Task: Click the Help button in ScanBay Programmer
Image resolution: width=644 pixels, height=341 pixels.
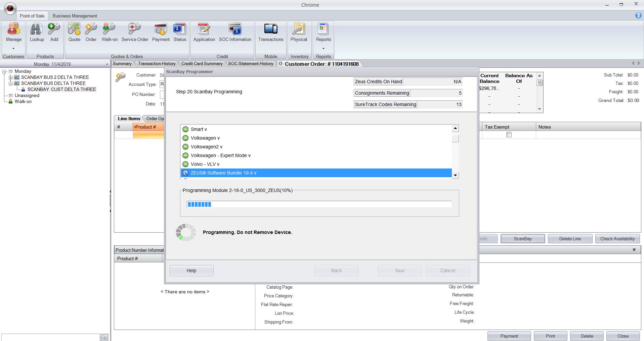Action: tap(191, 271)
